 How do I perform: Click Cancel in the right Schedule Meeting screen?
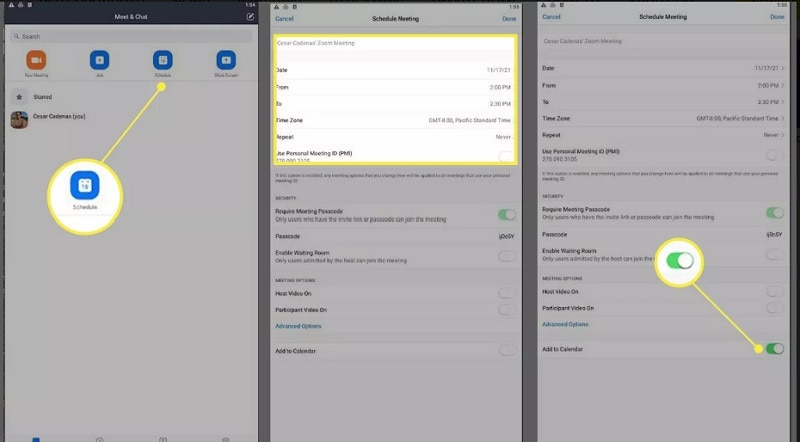[552, 17]
